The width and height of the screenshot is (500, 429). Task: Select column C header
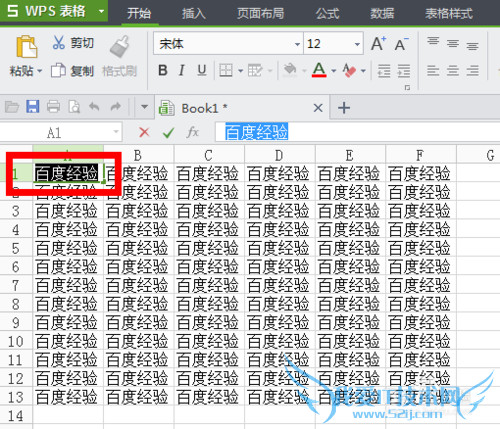(x=209, y=155)
